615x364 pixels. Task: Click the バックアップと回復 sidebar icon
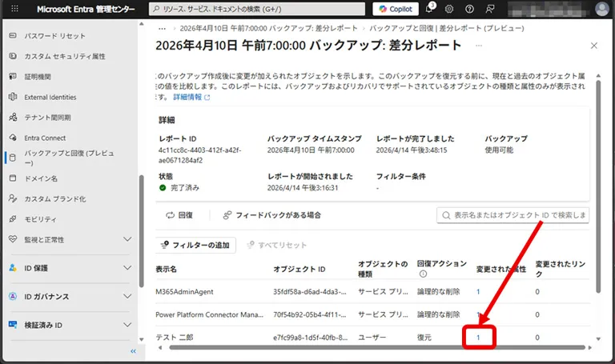coord(13,158)
